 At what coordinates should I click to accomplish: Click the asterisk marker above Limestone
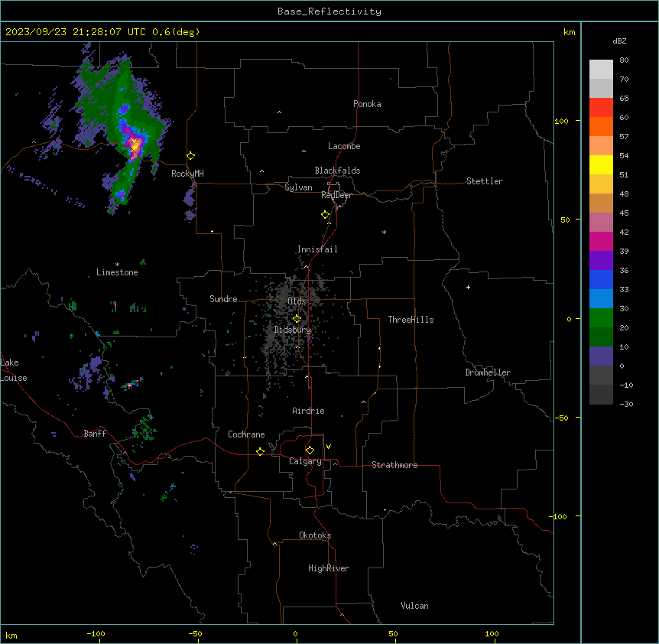pos(117,265)
